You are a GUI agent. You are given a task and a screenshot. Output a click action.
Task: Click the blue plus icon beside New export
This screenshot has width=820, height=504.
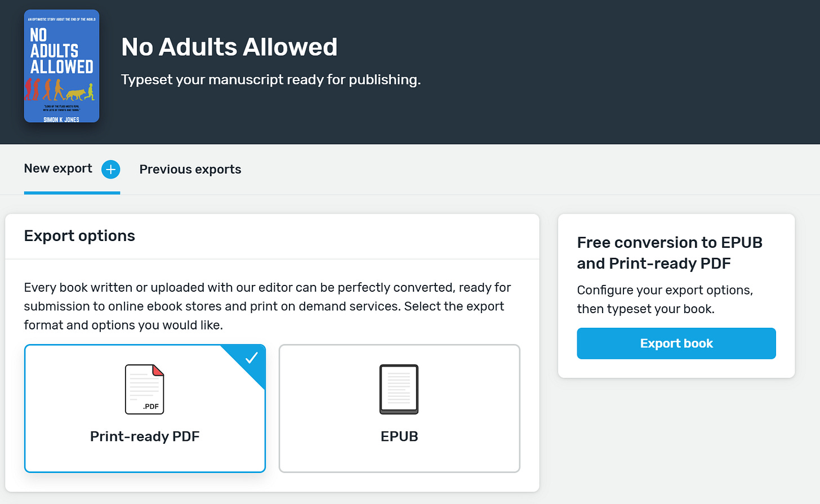[111, 170]
